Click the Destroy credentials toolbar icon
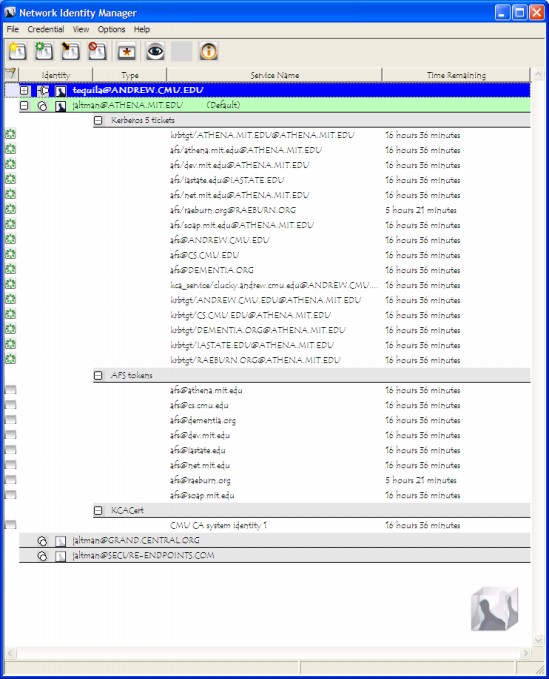This screenshot has width=549, height=679. pyautogui.click(x=97, y=52)
